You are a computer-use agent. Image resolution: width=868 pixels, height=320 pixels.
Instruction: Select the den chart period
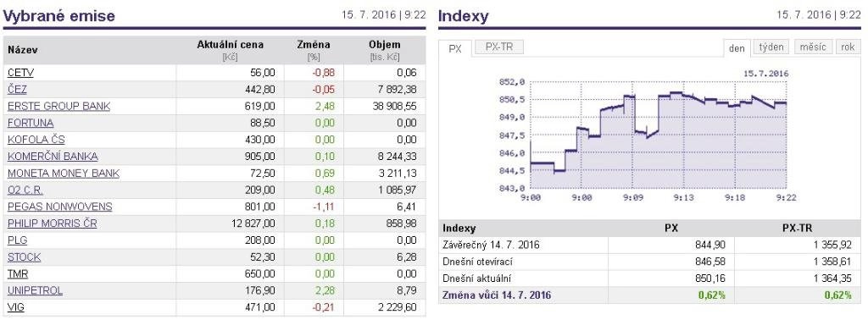[737, 48]
